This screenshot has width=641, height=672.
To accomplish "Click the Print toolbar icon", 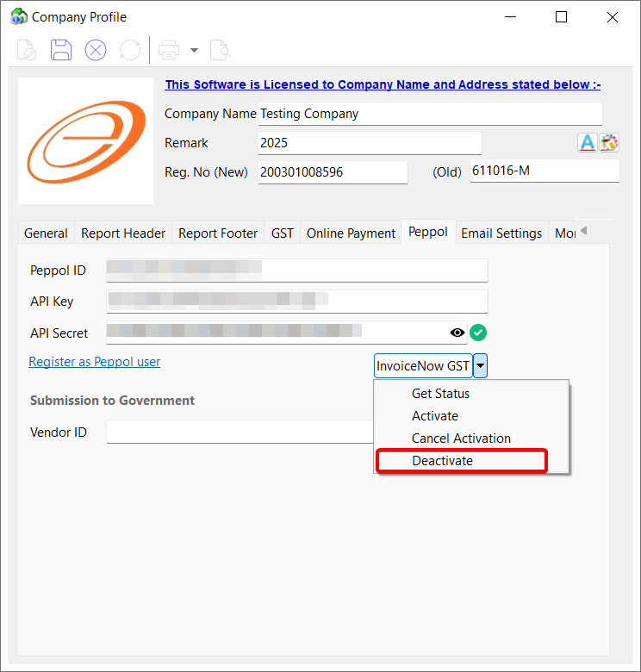I will tap(169, 50).
